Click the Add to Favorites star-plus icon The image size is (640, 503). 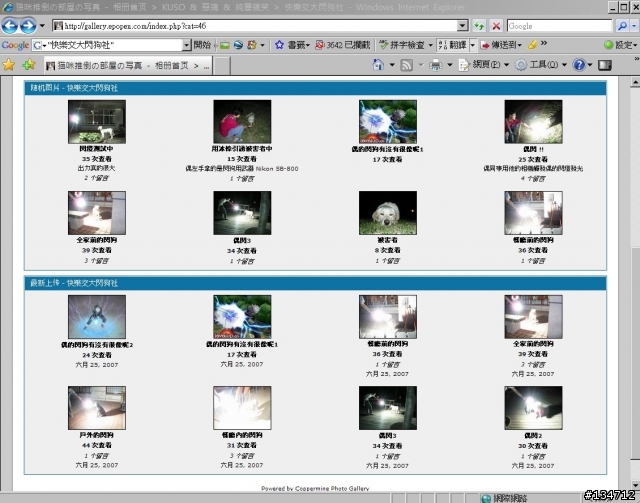point(29,65)
